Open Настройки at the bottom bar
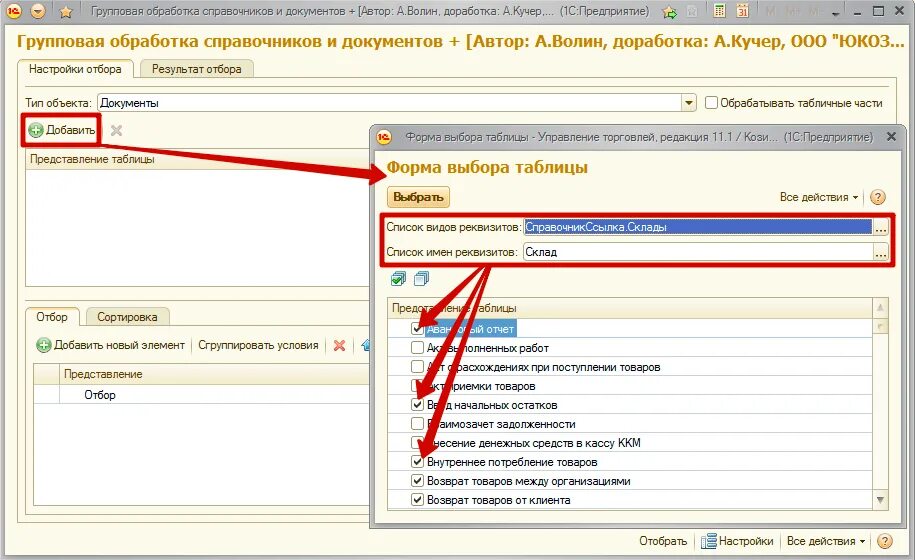 coord(737,541)
